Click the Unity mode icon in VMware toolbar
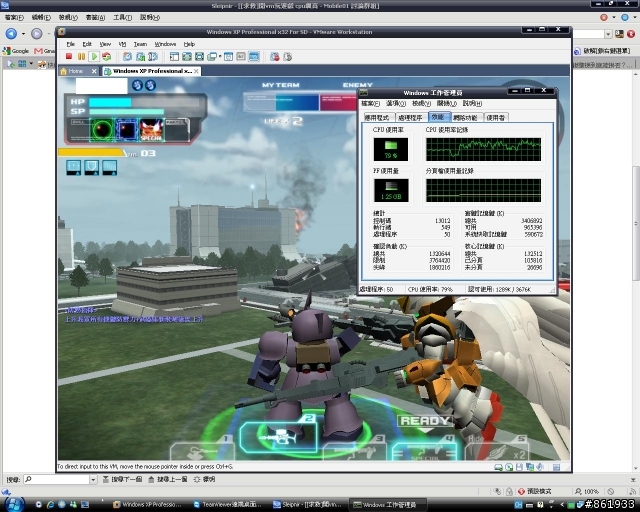This screenshot has height=512, width=640. (212, 56)
